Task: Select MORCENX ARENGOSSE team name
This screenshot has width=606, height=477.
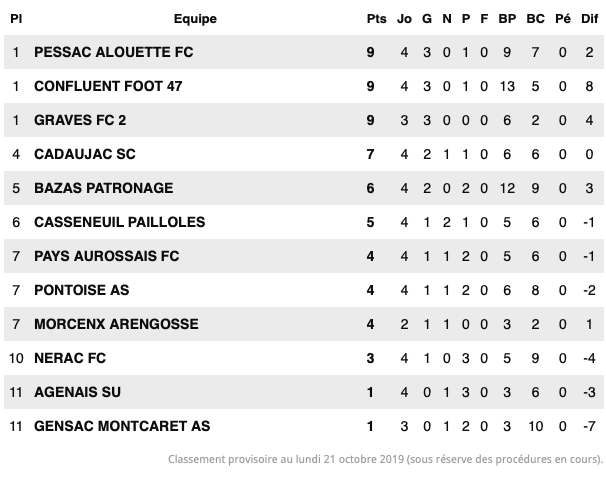Action: pos(116,324)
